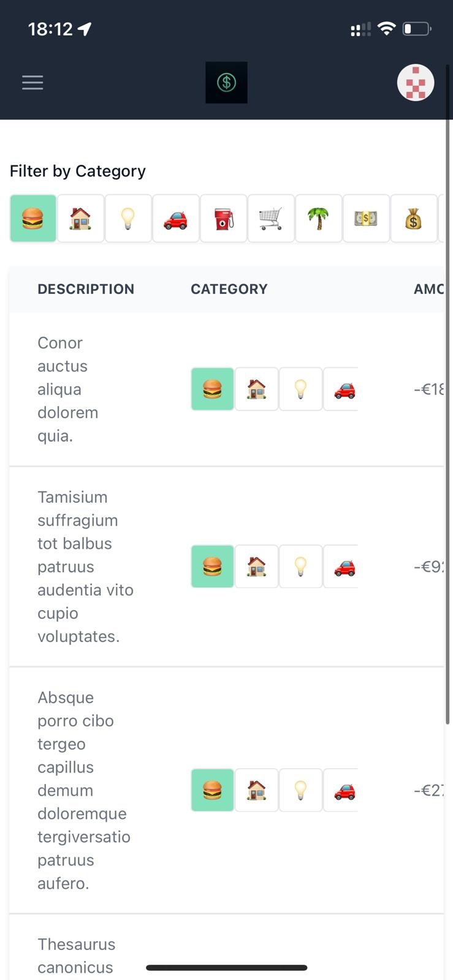Sort by the CATEGORY column header
Viewport: 453px width, 980px height.
point(229,289)
